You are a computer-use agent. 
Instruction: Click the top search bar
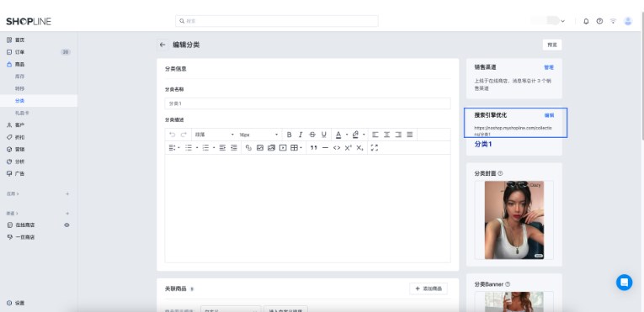[277, 21]
